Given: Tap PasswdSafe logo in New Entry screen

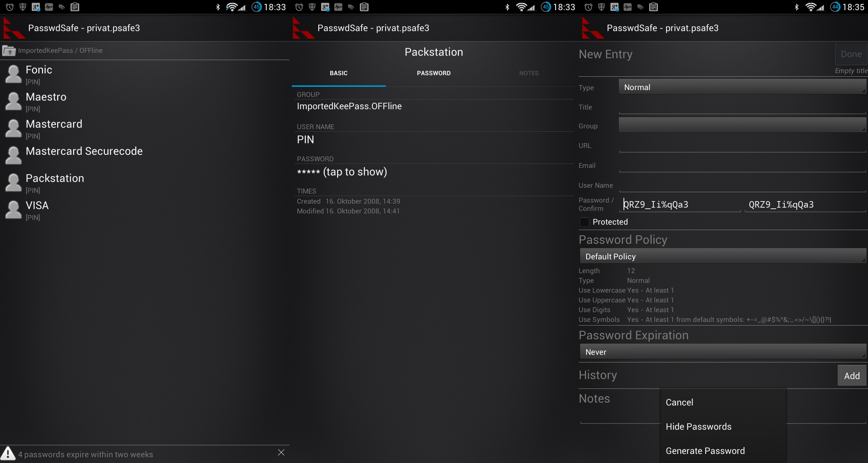Looking at the screenshot, I should pyautogui.click(x=592, y=28).
